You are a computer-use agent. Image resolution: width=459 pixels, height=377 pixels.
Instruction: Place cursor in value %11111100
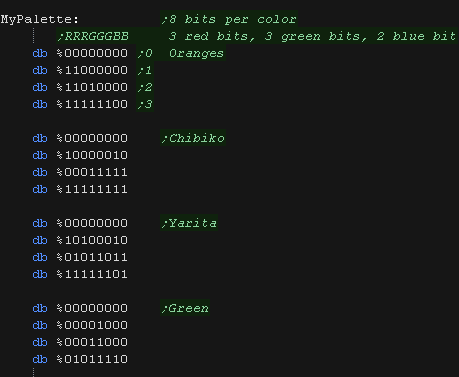pyautogui.click(x=92, y=104)
